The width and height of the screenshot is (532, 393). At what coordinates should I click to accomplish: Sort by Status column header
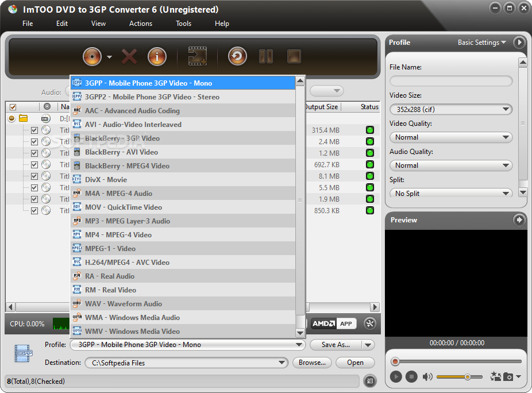click(369, 107)
